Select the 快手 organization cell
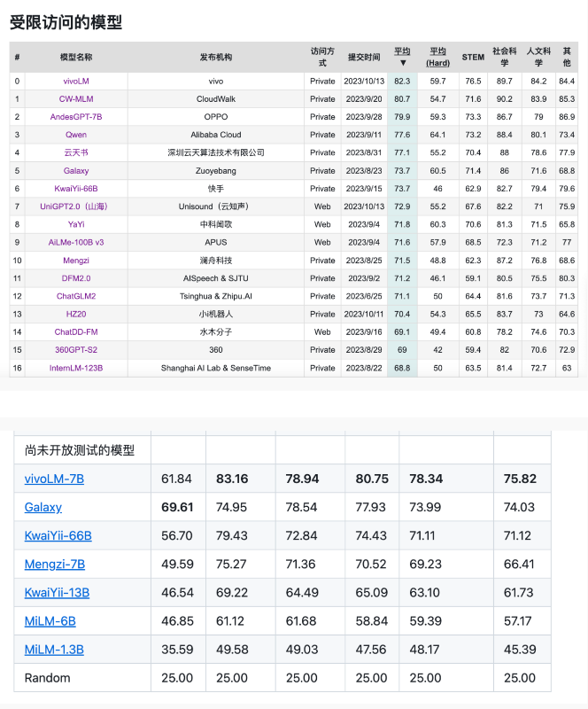 pos(216,189)
